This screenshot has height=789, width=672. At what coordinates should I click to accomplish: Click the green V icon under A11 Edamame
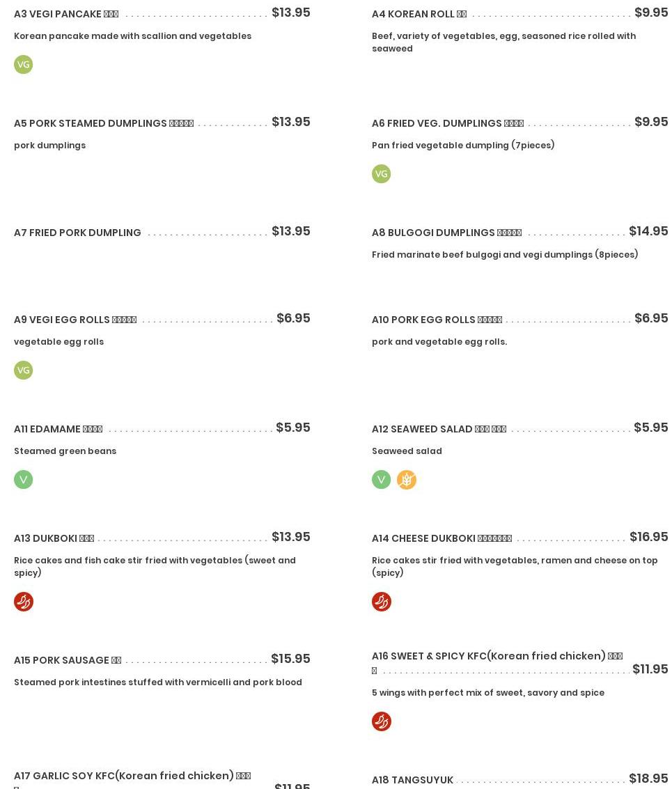(23, 480)
